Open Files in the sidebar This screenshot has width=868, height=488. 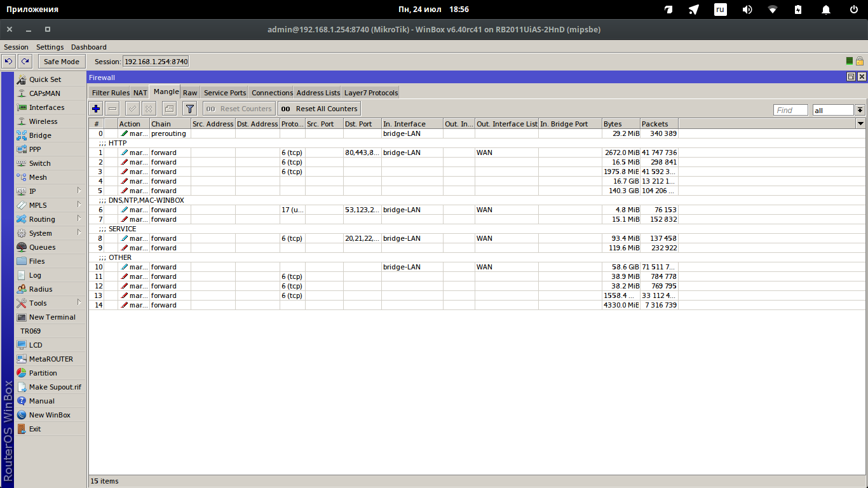click(50, 261)
